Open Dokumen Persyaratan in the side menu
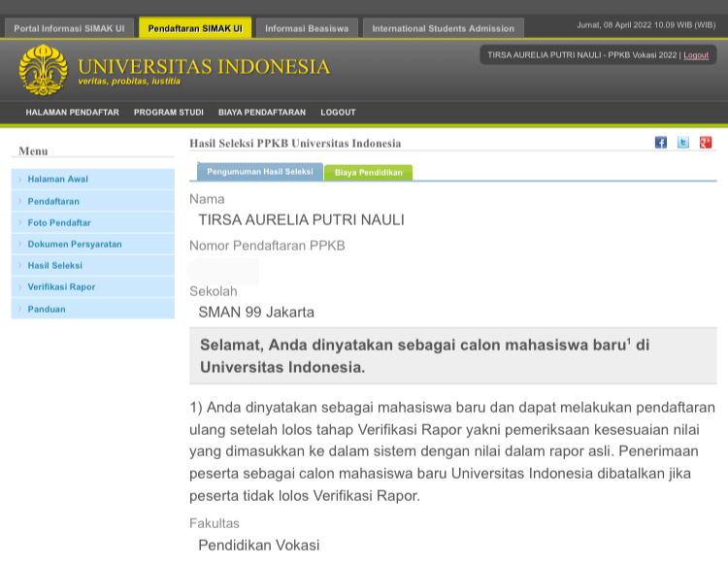 coord(93,245)
